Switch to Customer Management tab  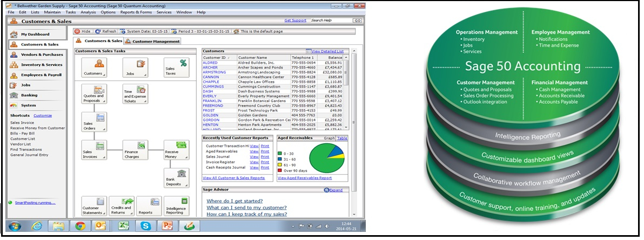click(x=153, y=41)
